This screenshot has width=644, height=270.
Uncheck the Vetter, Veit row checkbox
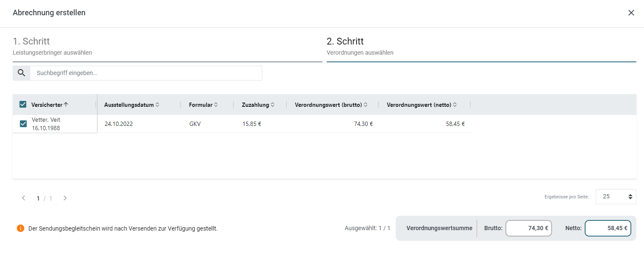tap(23, 124)
